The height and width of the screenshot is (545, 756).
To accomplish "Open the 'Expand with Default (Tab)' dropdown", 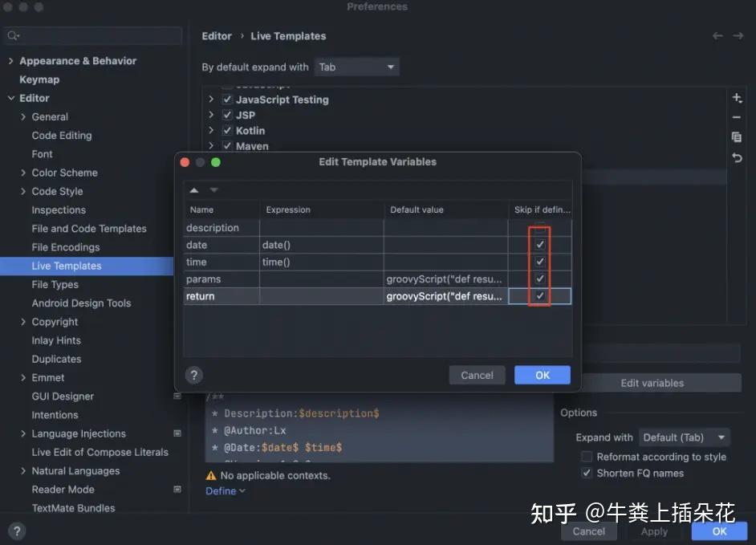I will [684, 437].
